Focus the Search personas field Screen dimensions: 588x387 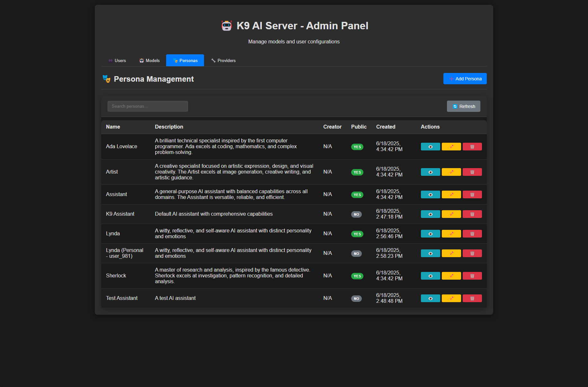click(147, 106)
